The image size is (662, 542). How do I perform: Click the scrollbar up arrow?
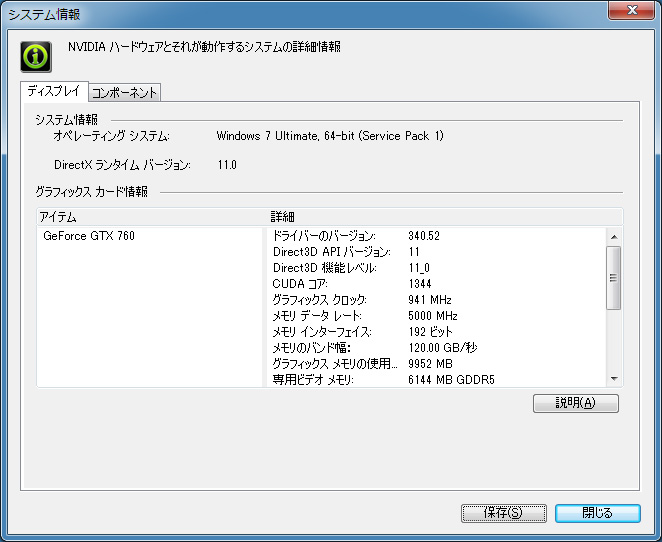[x=614, y=237]
